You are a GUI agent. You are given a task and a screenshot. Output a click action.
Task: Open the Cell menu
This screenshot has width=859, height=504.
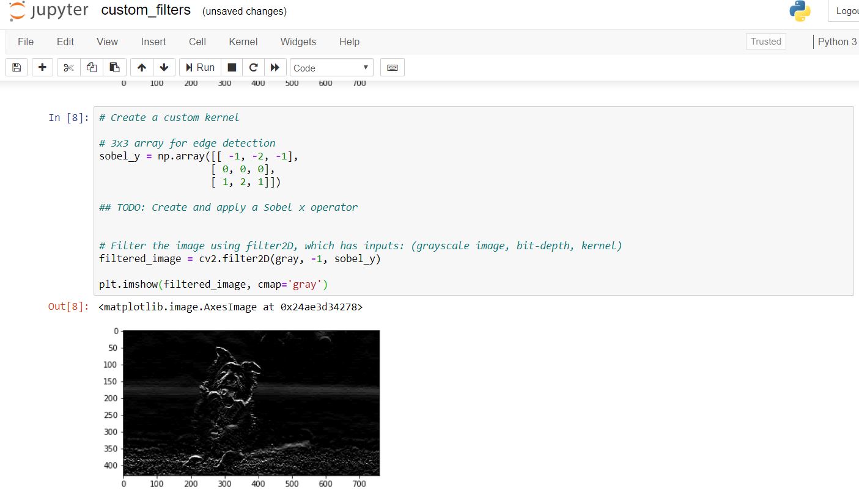(x=197, y=42)
